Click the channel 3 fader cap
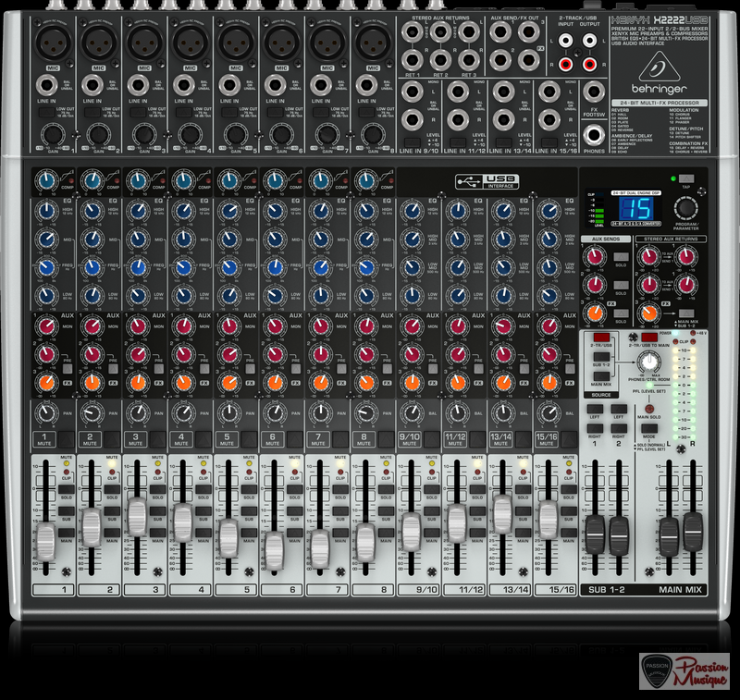740x700 pixels. [x=137, y=517]
